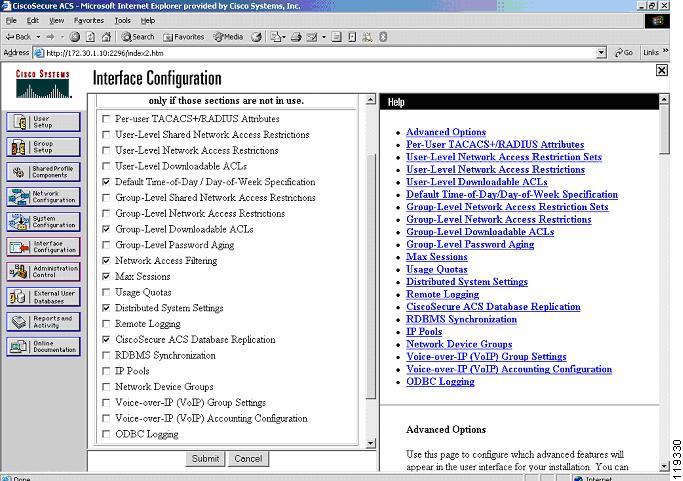The image size is (683, 481).
Task: Enable Group-Level Password Aging checkbox
Action: click(106, 245)
